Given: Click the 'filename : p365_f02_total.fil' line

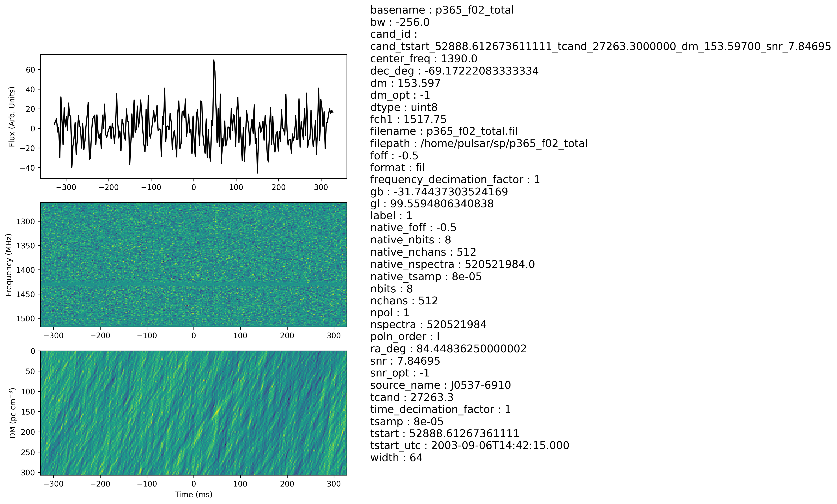Looking at the screenshot, I should [444, 131].
